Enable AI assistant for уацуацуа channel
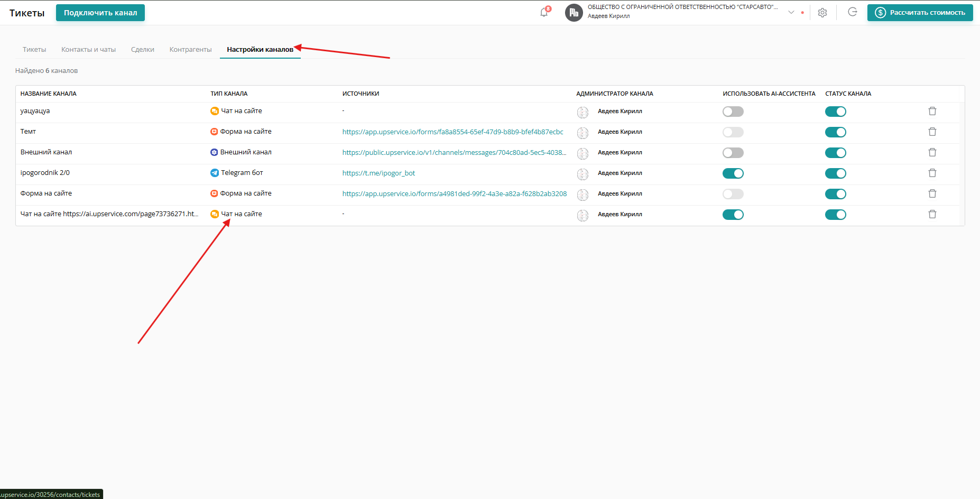980x499 pixels. point(733,112)
